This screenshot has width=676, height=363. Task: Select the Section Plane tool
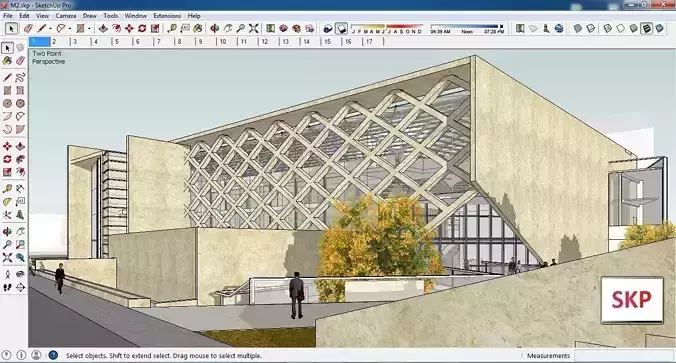20,288
